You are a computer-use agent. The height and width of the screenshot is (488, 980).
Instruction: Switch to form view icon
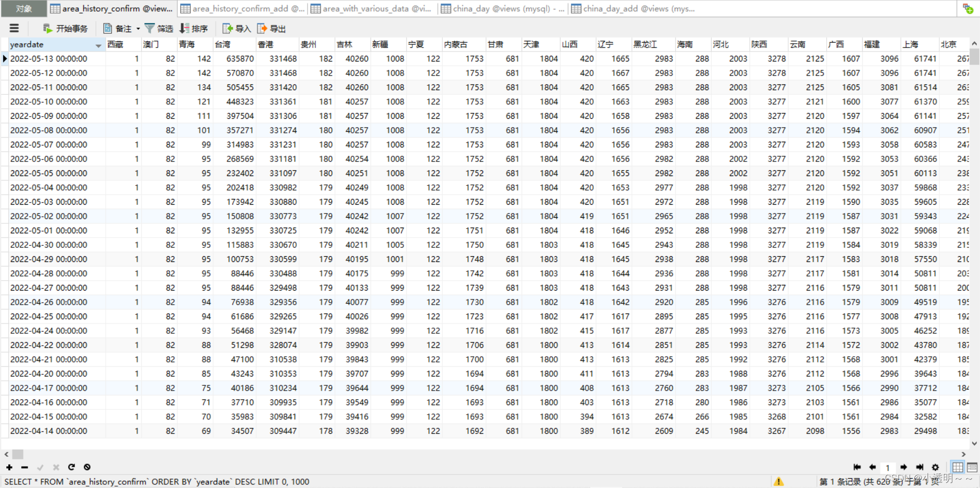tap(972, 467)
